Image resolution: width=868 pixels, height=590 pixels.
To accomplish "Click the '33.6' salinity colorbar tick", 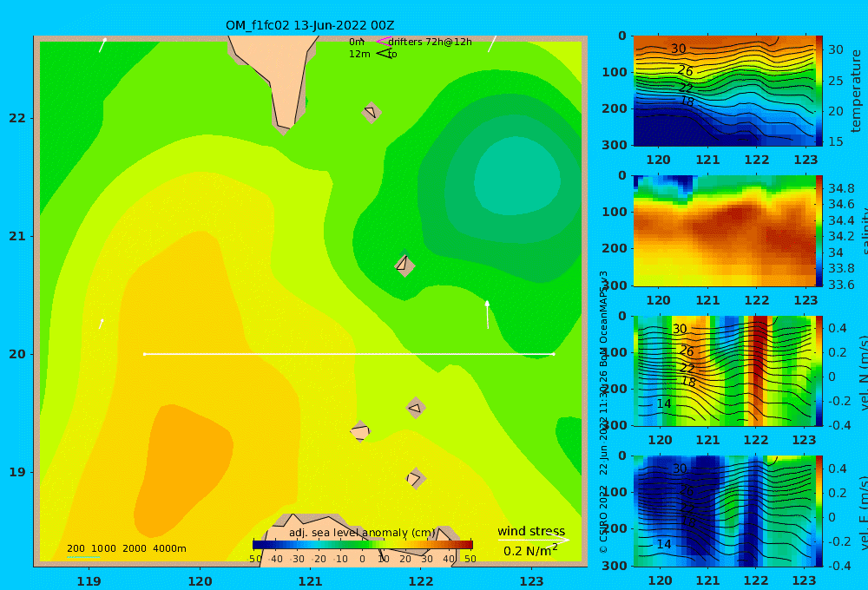I will (841, 285).
